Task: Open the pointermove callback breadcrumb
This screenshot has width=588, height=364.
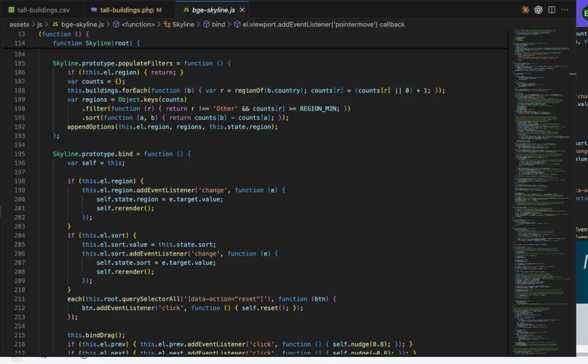Action: coord(324,24)
